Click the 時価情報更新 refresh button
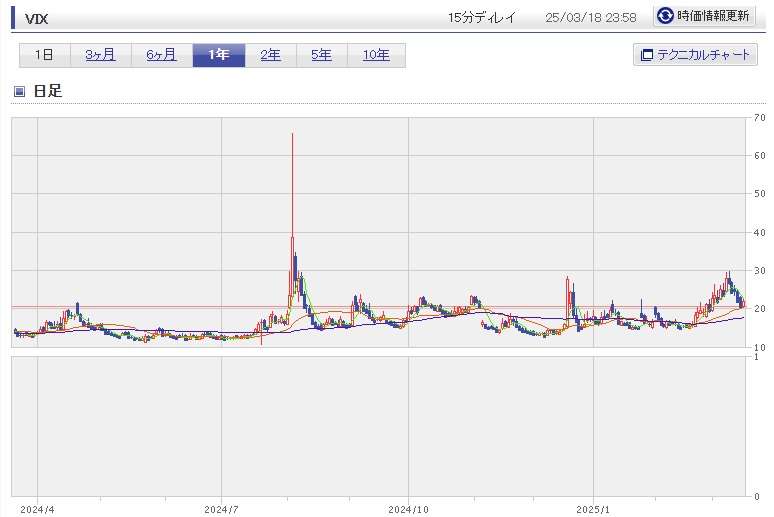The image size is (774, 517). tap(704, 16)
